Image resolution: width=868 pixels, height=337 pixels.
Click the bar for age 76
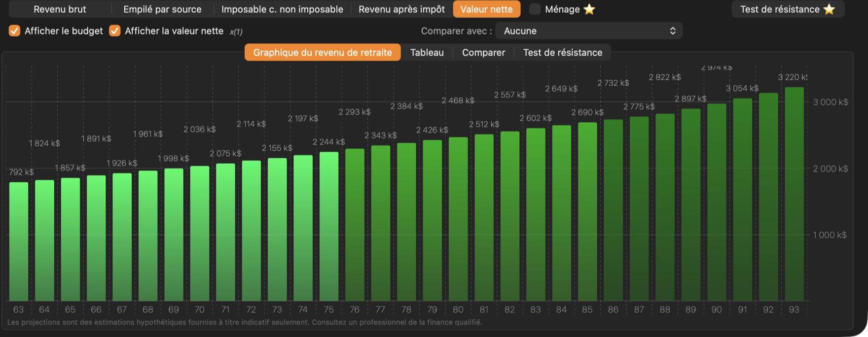tap(355, 225)
